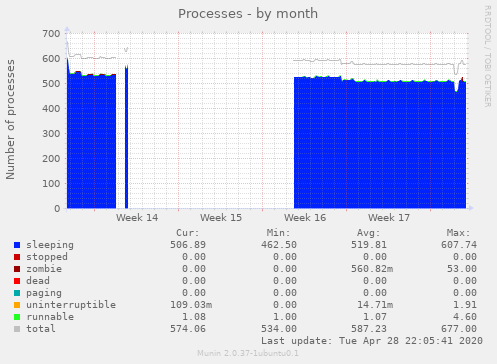Click the 'Week 17' axis label
The width and height of the screenshot is (497, 364).
[389, 218]
